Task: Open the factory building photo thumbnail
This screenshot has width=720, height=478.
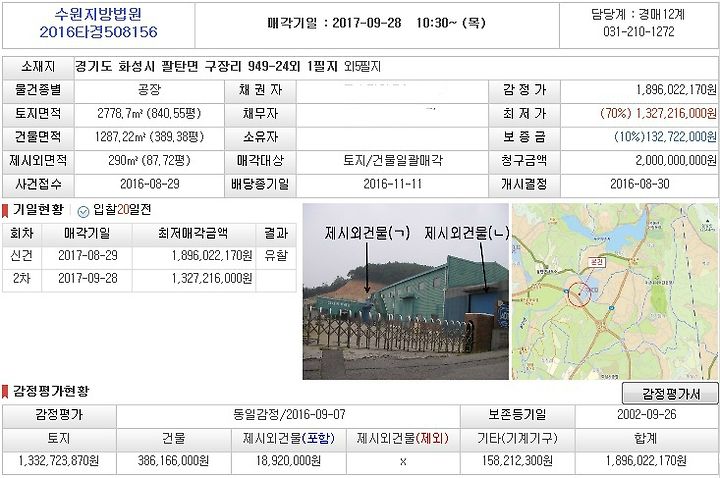Action: pos(405,291)
